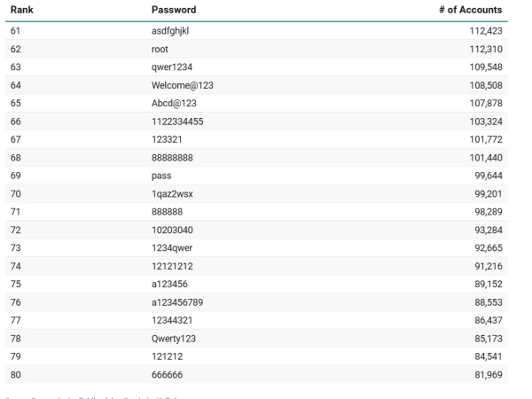The height and width of the screenshot is (399, 532).
Task: Click the Password column header
Action: [174, 10]
